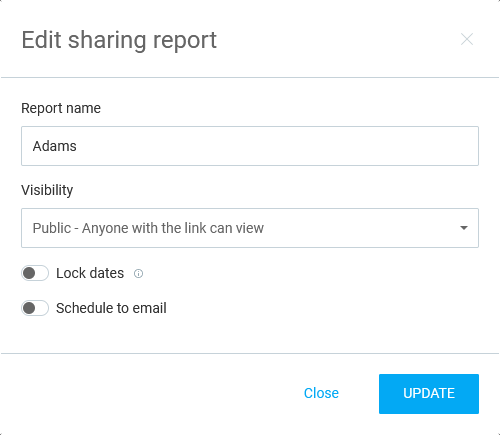Focus the Report name input field

click(x=250, y=146)
